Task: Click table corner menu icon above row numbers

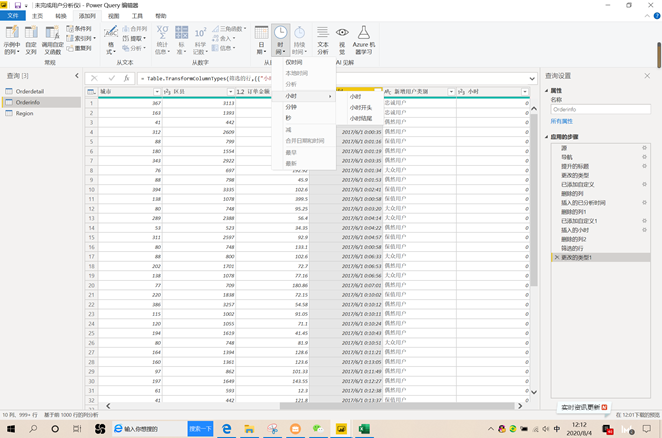Action: point(91,92)
